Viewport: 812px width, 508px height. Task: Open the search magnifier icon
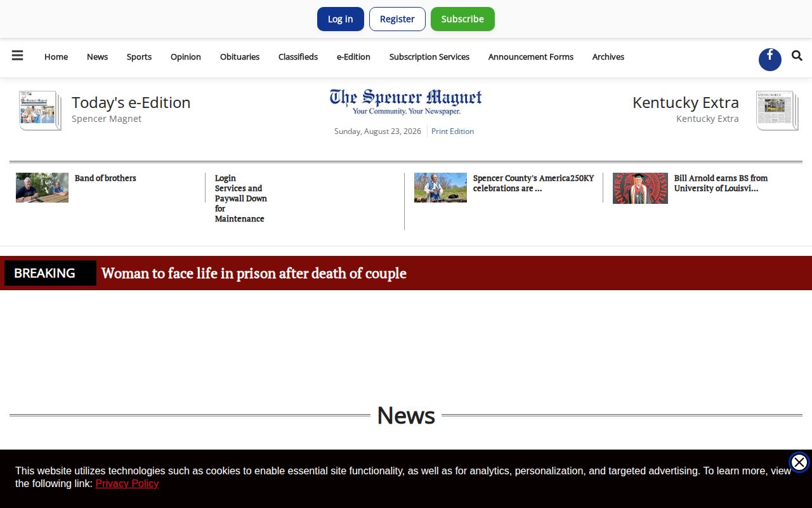point(797,56)
